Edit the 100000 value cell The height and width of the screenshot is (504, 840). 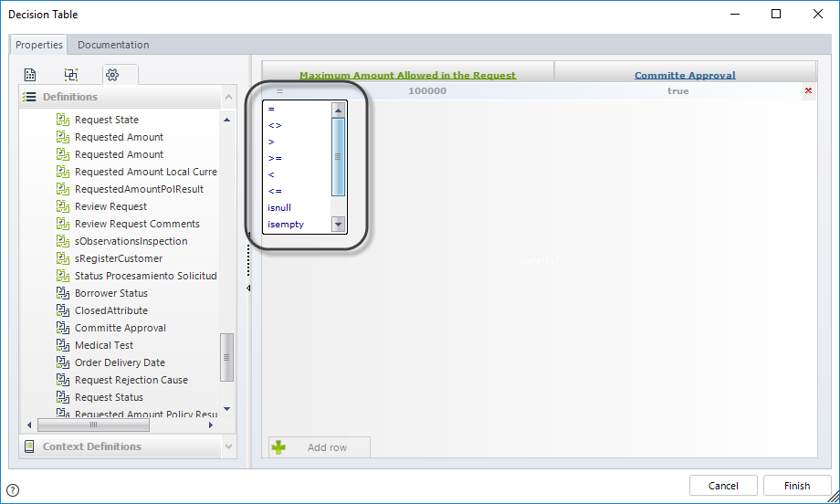pyautogui.click(x=427, y=91)
